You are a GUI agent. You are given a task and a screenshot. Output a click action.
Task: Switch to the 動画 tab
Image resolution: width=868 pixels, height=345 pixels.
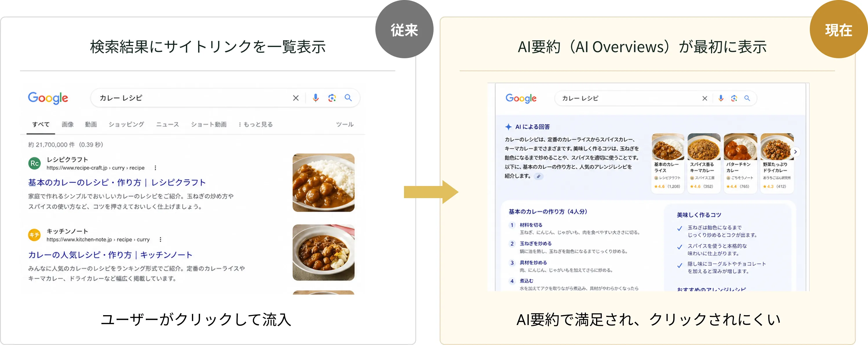click(x=91, y=124)
